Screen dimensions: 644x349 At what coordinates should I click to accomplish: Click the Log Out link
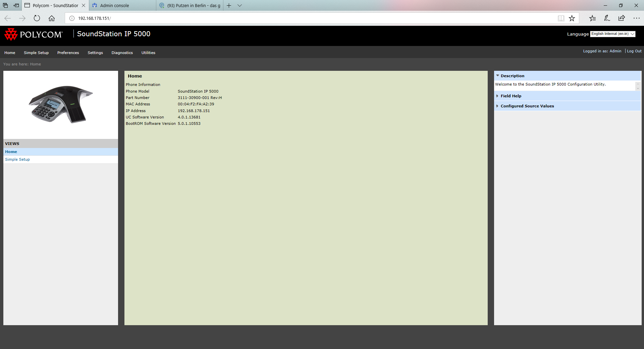pyautogui.click(x=634, y=51)
